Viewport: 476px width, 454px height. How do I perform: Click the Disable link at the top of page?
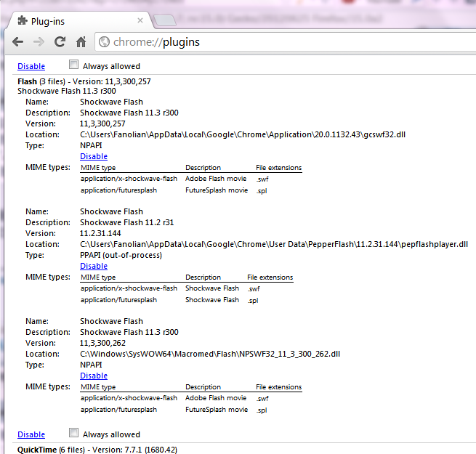coord(31,66)
